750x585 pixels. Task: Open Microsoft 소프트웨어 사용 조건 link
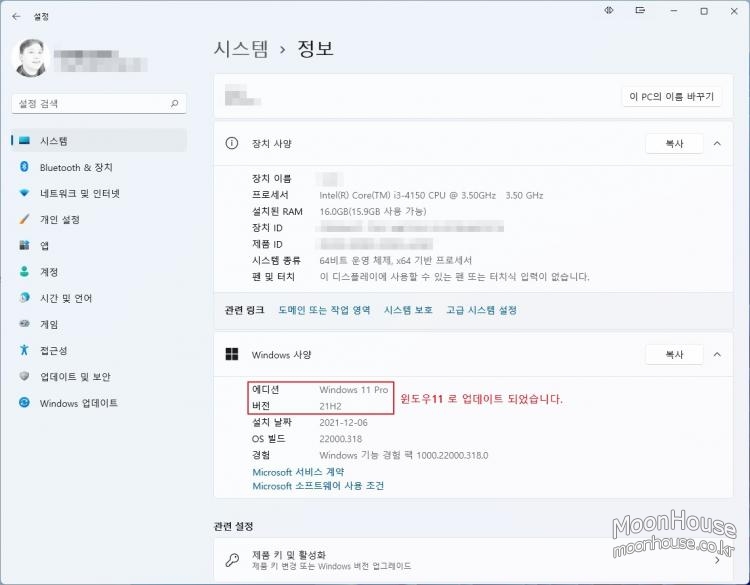coord(318,486)
